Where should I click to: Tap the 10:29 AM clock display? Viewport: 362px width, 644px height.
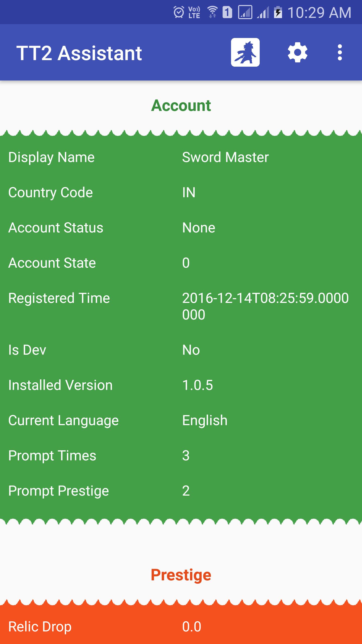pos(319,12)
